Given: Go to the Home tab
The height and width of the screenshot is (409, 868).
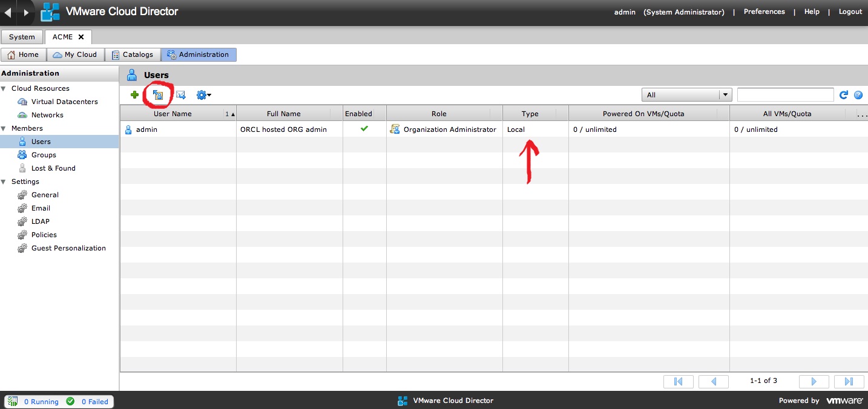Looking at the screenshot, I should point(24,54).
